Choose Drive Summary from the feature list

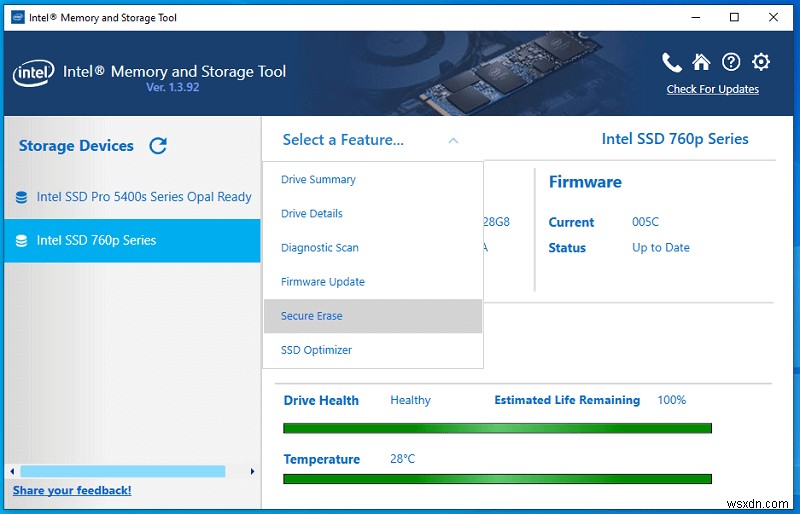point(318,180)
